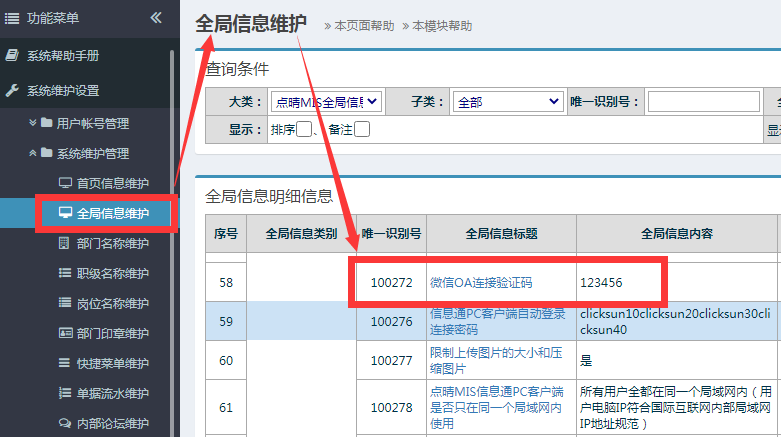The image size is (781, 437).
Task: Click the 微信OA连接验证码 title link
Action: click(x=481, y=283)
